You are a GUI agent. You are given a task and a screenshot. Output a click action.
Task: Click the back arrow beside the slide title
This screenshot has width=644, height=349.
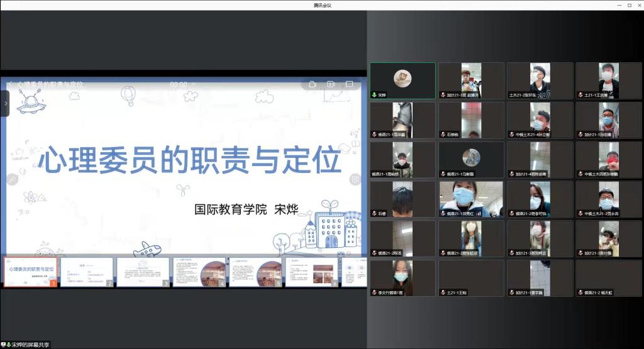[10, 84]
